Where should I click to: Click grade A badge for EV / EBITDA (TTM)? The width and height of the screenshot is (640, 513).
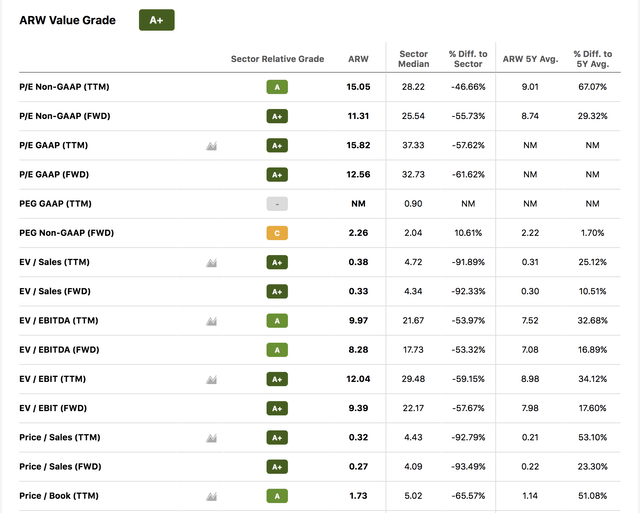tap(277, 321)
